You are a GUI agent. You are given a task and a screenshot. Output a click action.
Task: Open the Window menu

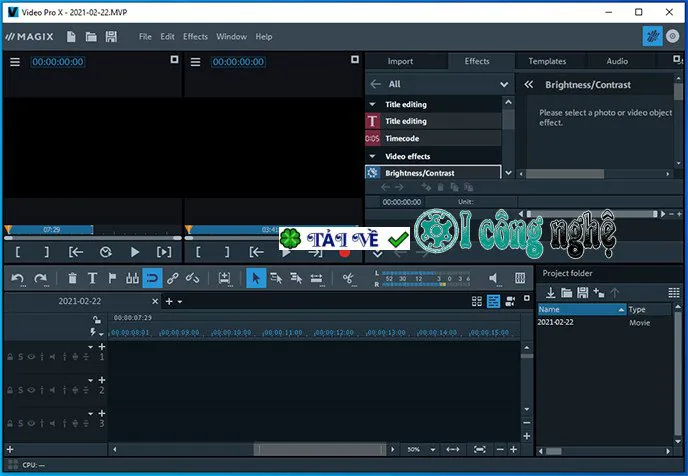(231, 37)
